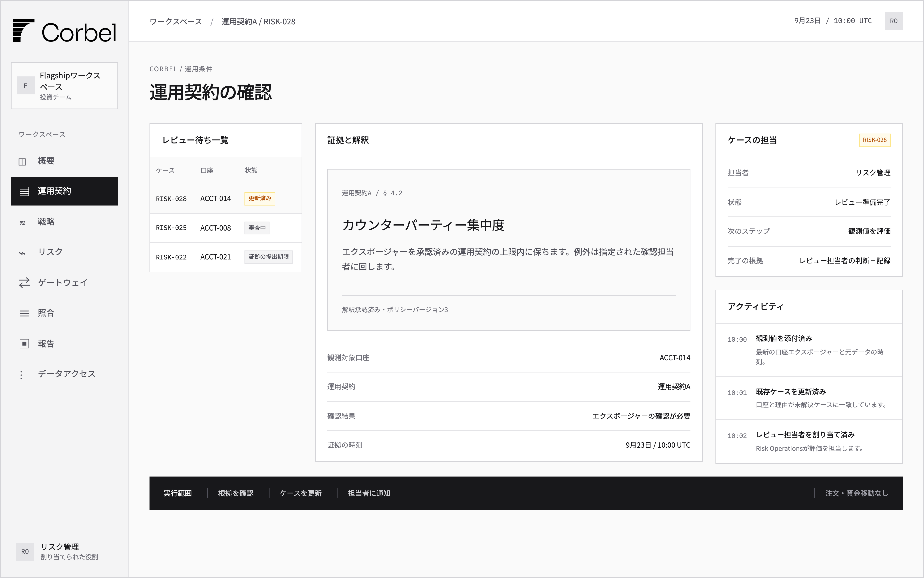Click the Corbel logo icon
The width and height of the screenshot is (924, 578).
tap(23, 30)
